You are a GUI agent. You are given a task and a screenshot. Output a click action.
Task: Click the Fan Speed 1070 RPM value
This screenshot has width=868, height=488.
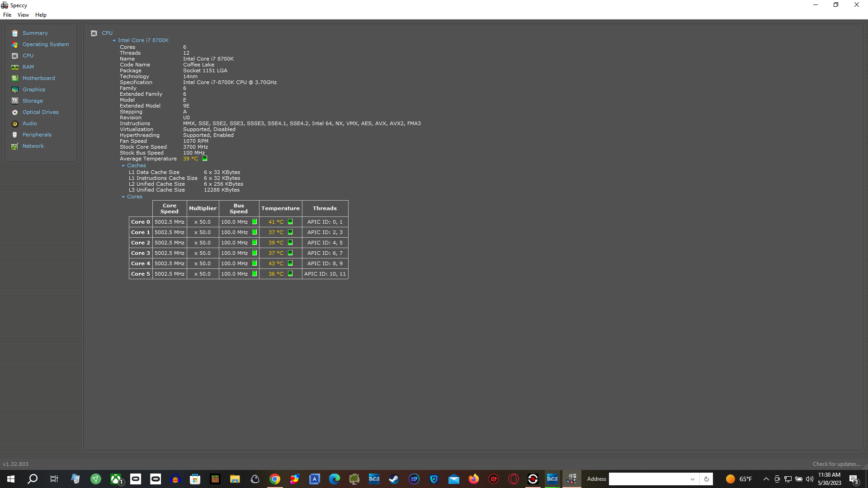point(195,141)
